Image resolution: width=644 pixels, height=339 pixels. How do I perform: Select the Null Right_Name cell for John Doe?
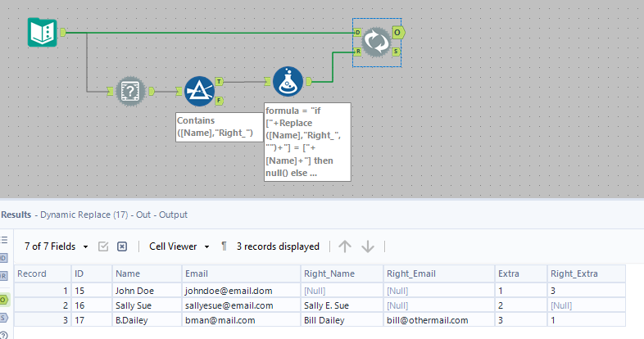(x=342, y=291)
